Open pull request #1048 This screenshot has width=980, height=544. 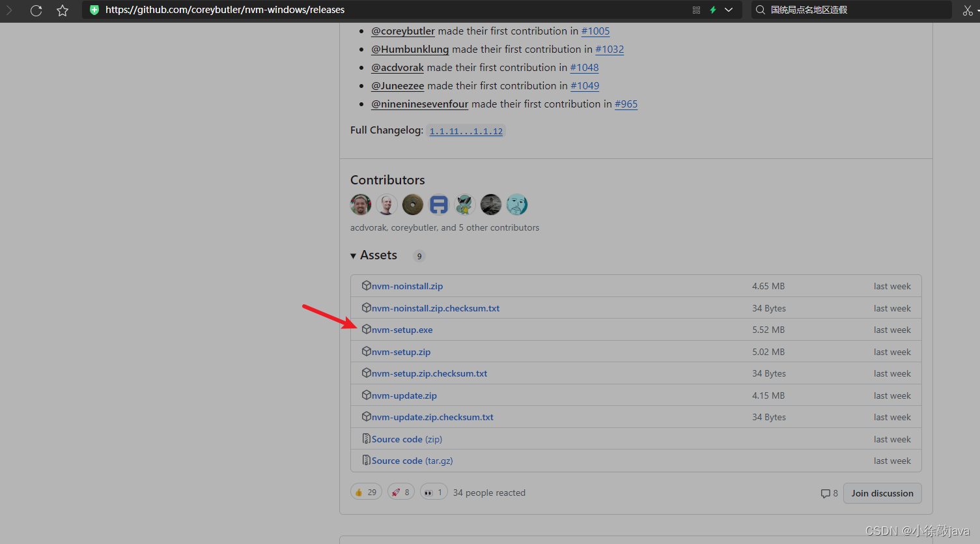point(584,68)
